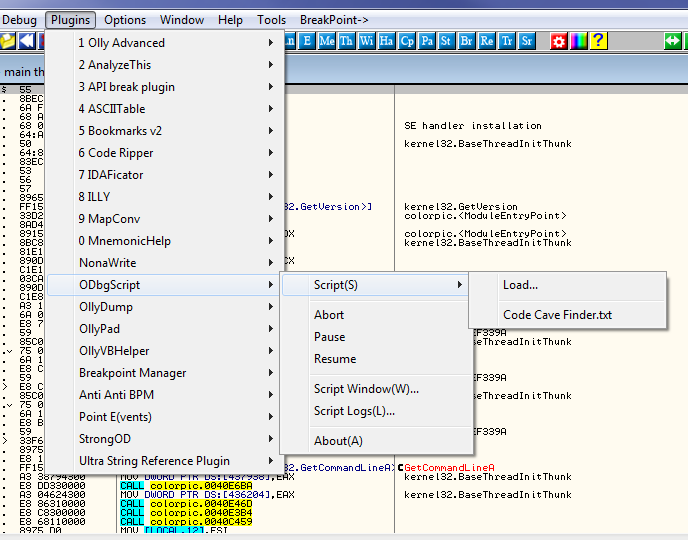Select the Script(S) submenu entry

point(376,285)
